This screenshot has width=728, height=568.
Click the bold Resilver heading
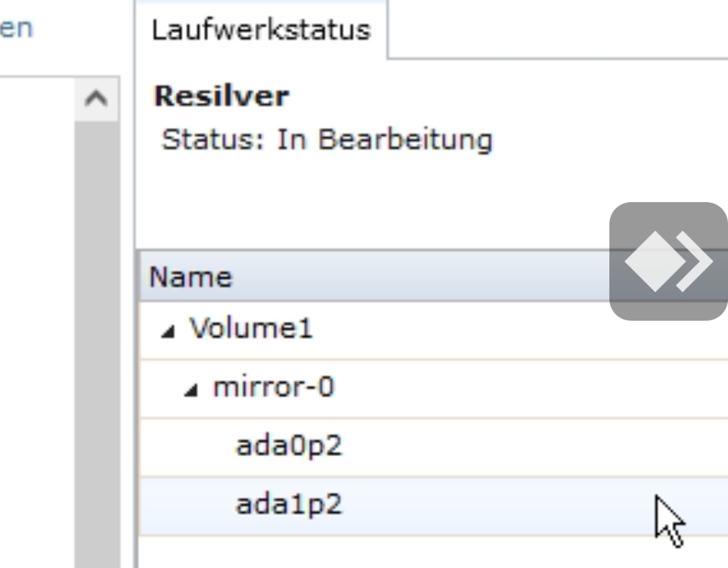point(222,96)
